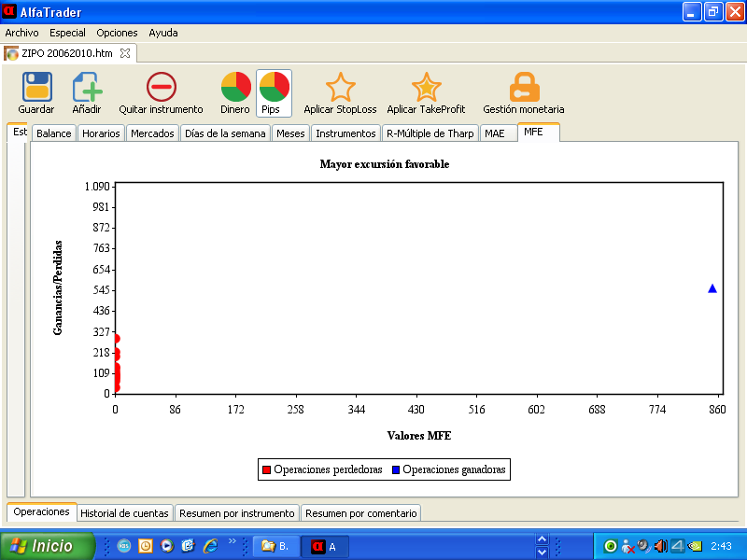Click the blue winning-operation triangle marker
The width and height of the screenshot is (747, 560).
[x=712, y=288]
